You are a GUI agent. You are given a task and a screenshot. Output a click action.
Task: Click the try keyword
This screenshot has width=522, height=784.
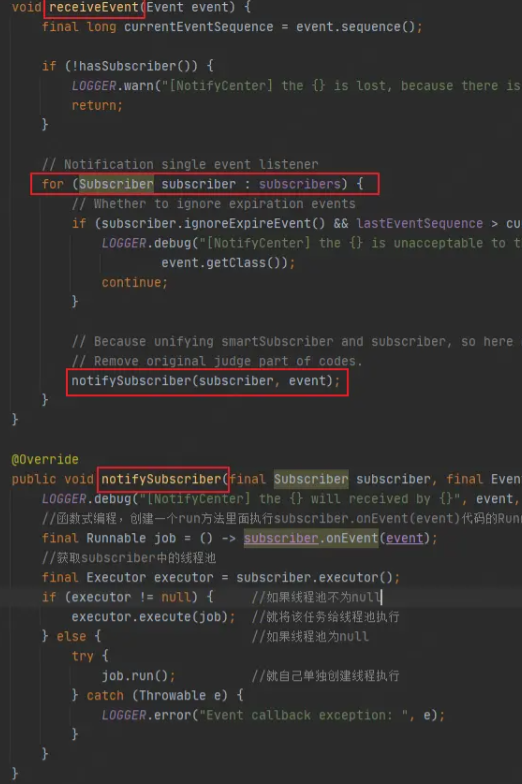[x=82, y=656]
